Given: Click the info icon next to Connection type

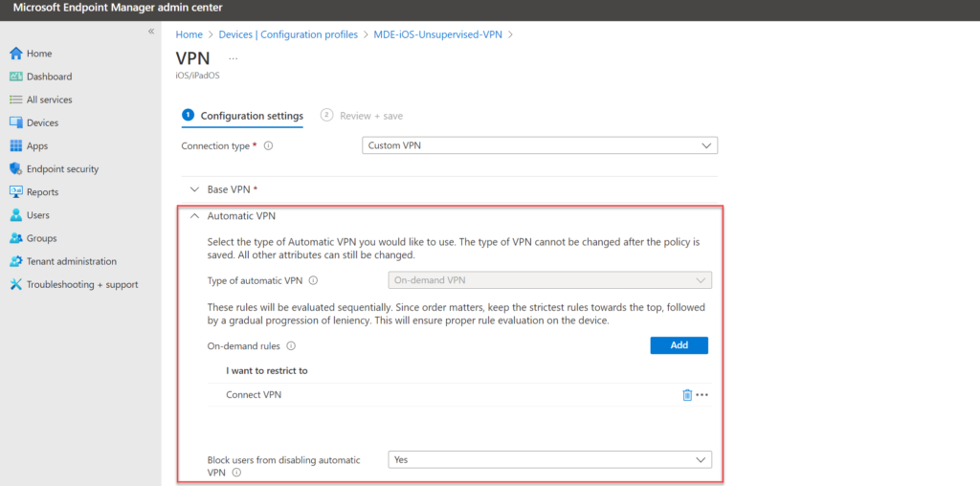Looking at the screenshot, I should tap(269, 146).
